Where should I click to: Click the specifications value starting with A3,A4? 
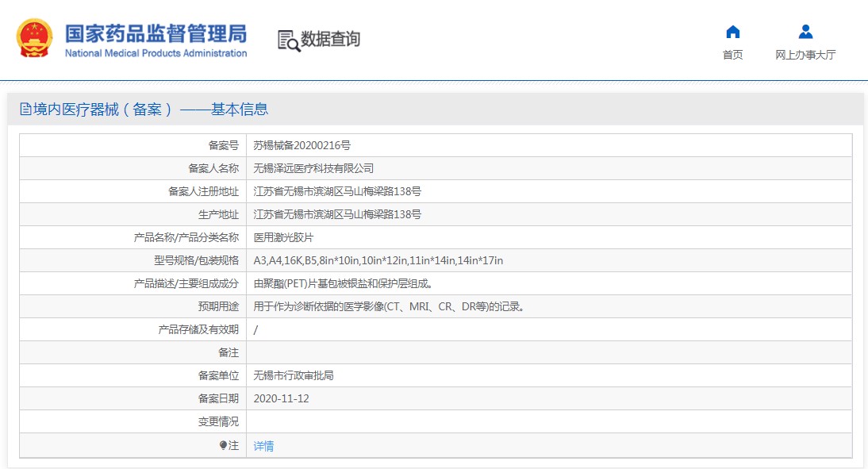378,260
